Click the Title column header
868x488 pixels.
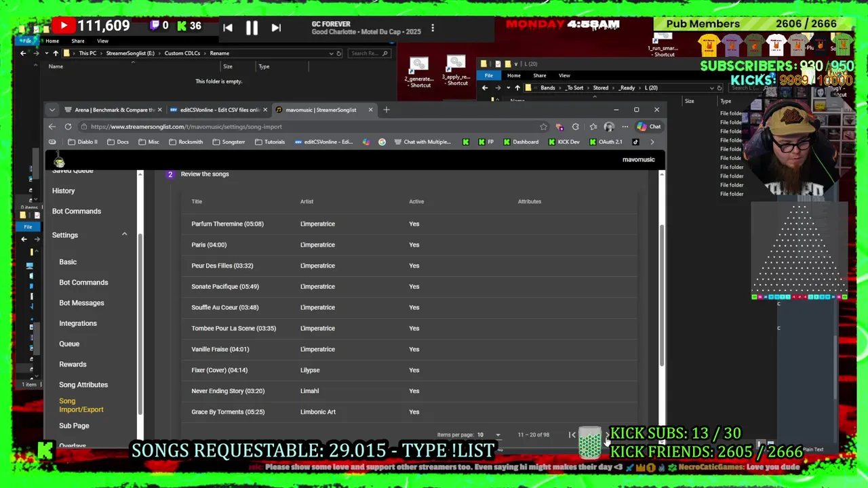[x=197, y=201]
